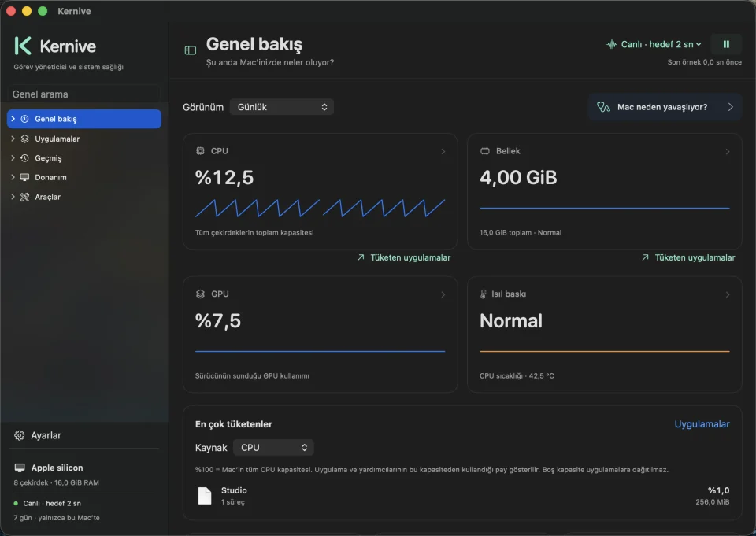The width and height of the screenshot is (756, 536).
Task: Open the Kaynak CPU dropdown
Action: [273, 447]
